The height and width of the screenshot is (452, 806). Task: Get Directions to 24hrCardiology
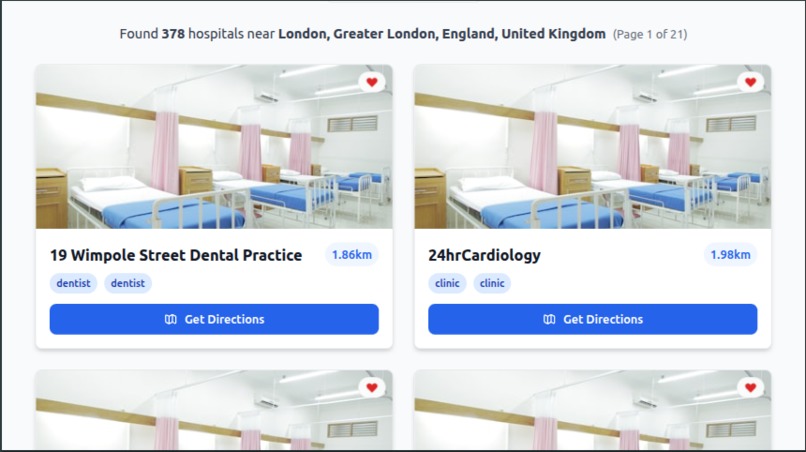pos(592,319)
